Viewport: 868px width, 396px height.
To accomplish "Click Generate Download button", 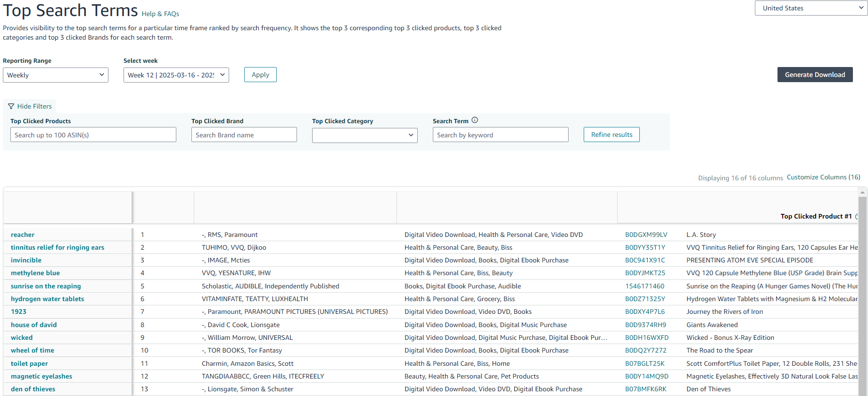I will [x=815, y=75].
